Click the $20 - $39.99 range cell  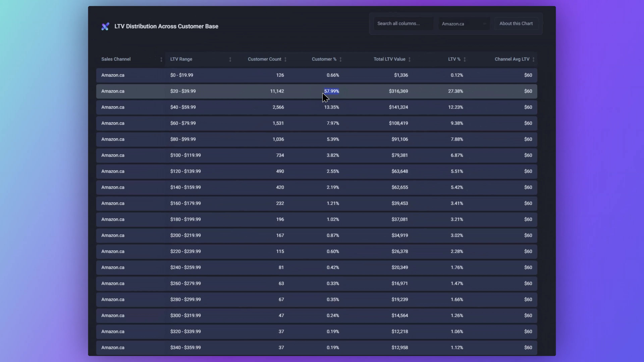[x=183, y=91]
